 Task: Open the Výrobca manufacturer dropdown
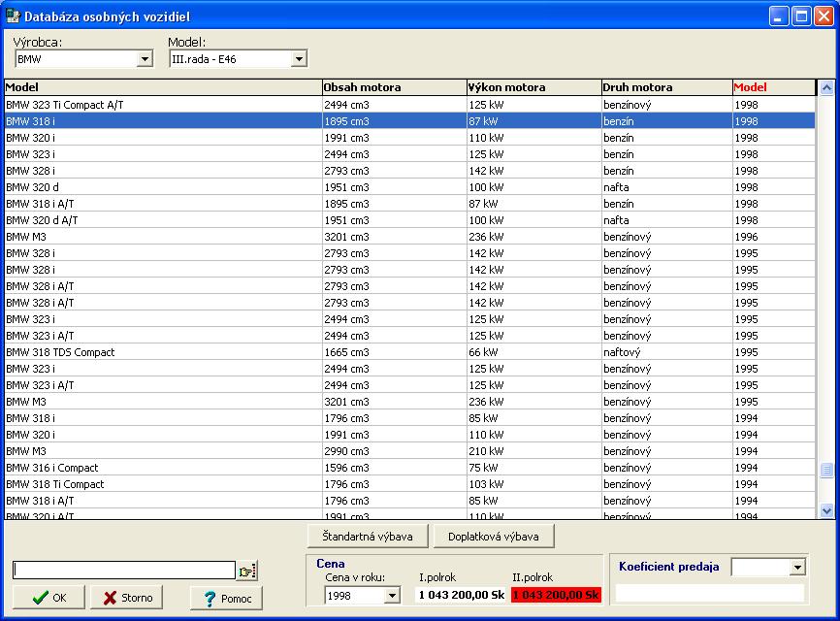point(145,59)
